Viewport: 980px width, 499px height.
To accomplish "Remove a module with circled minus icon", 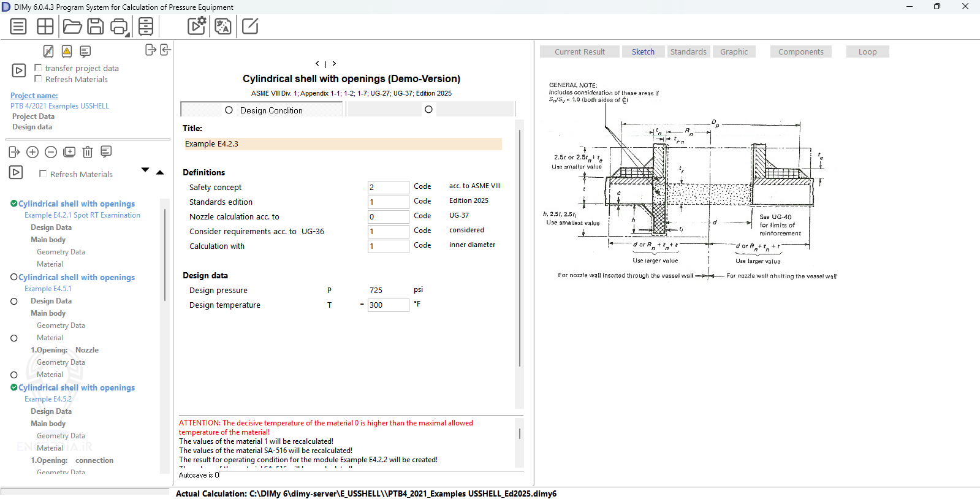I will tap(51, 152).
